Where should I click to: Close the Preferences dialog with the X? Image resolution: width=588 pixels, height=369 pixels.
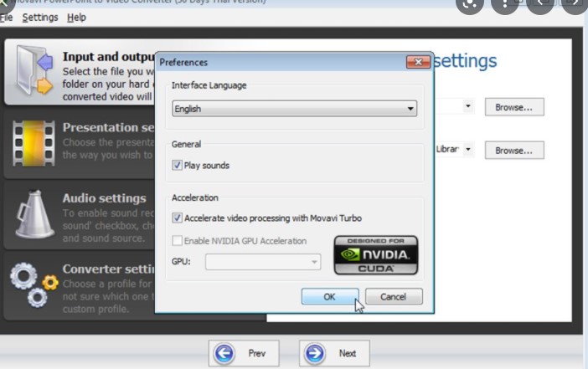pos(419,62)
